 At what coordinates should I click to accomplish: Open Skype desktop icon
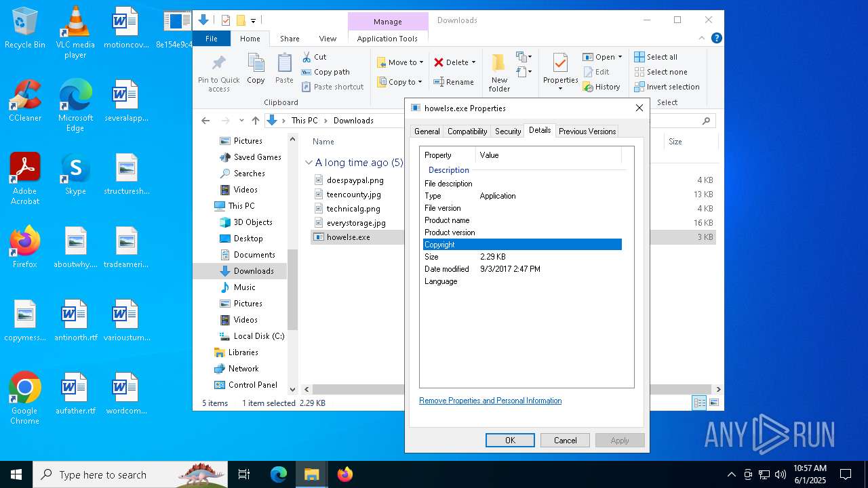point(75,174)
